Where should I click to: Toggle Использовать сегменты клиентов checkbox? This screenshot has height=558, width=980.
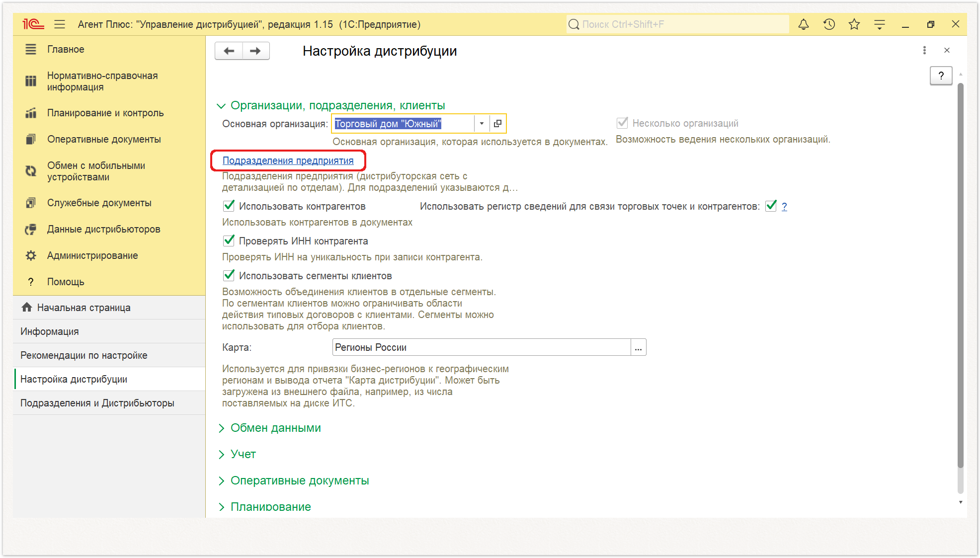click(229, 275)
